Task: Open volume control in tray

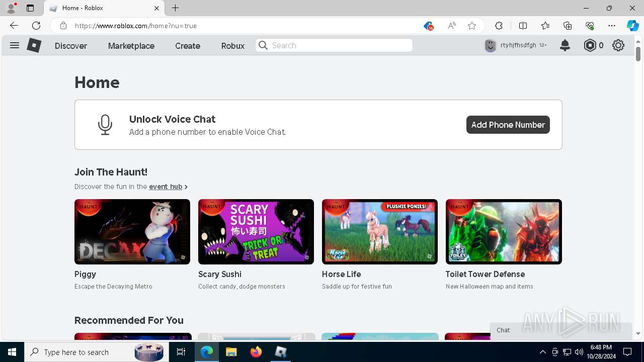Action: click(x=579, y=352)
